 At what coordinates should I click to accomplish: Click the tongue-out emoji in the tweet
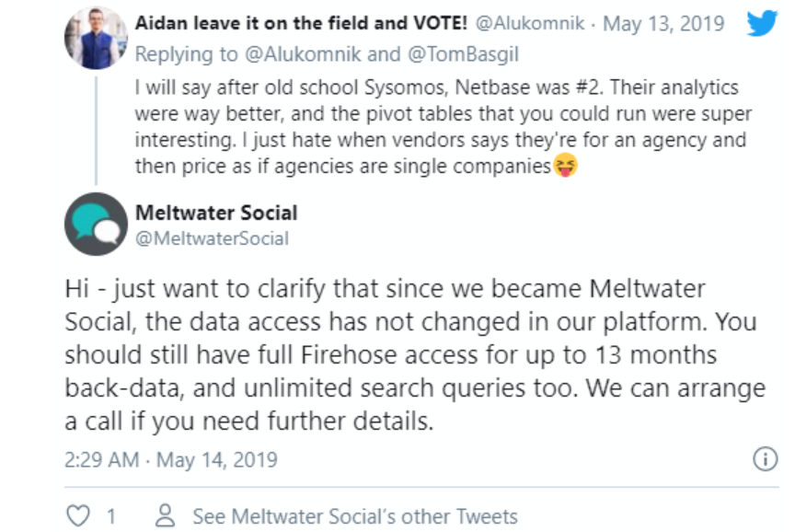(x=565, y=166)
